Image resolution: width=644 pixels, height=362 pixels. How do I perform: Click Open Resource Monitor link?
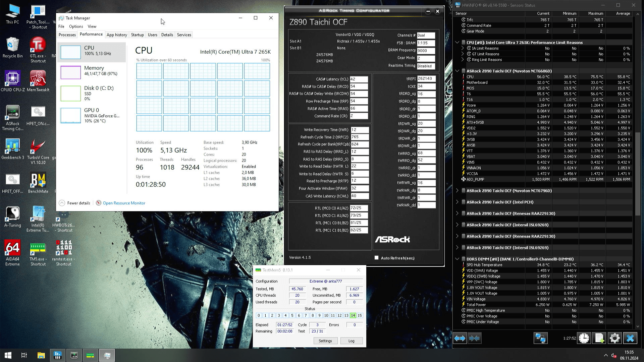pyautogui.click(x=124, y=203)
